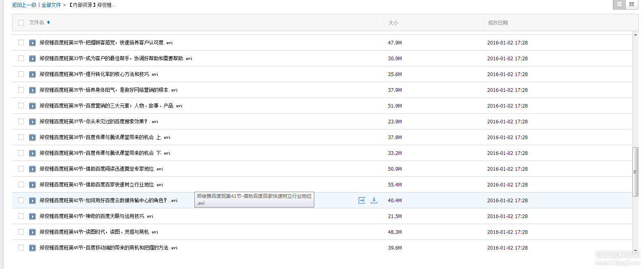
Task: Check the box for lesson 34 file
Action: point(21,74)
